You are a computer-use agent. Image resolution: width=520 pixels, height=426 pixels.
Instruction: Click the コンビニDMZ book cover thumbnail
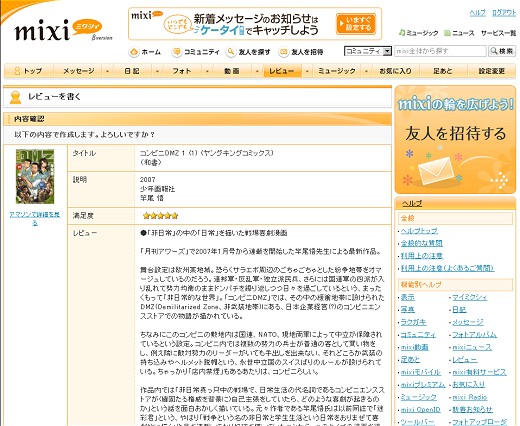coord(35,176)
